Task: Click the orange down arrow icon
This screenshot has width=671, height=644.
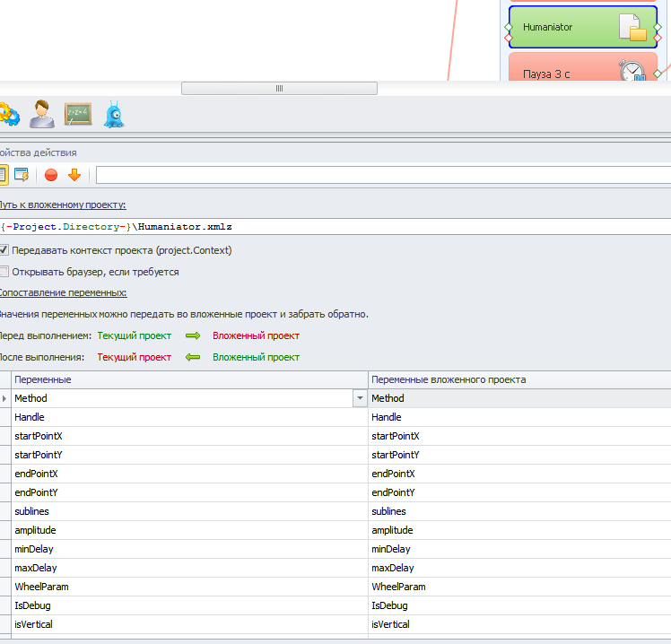Action: [74, 175]
